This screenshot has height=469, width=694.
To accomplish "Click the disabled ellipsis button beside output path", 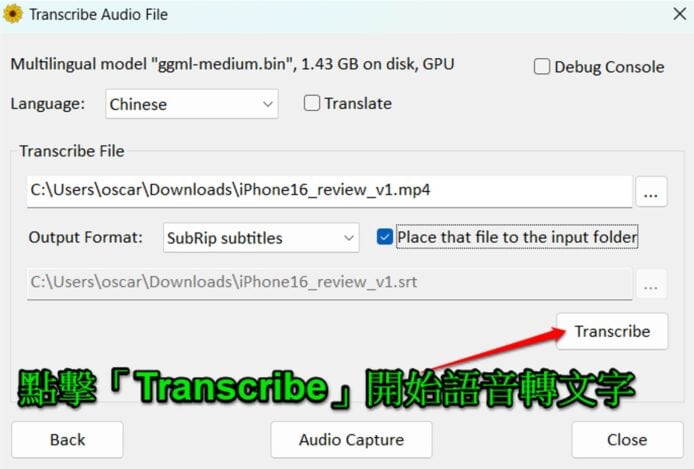I will (651, 284).
